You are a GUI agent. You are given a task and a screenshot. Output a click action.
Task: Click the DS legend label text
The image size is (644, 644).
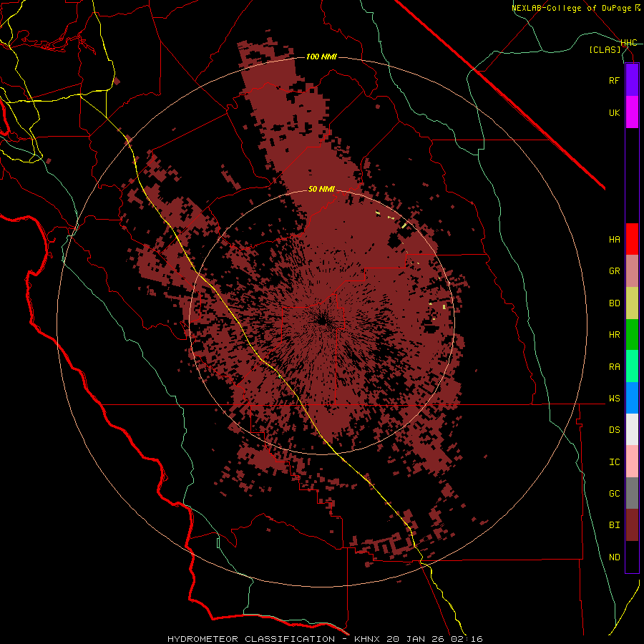[615, 430]
